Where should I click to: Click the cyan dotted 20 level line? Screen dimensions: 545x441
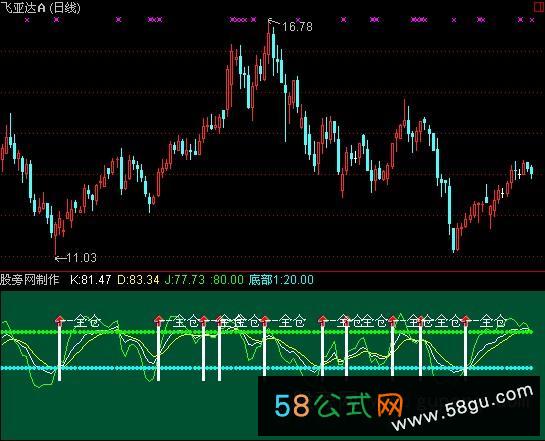pyautogui.click(x=267, y=368)
